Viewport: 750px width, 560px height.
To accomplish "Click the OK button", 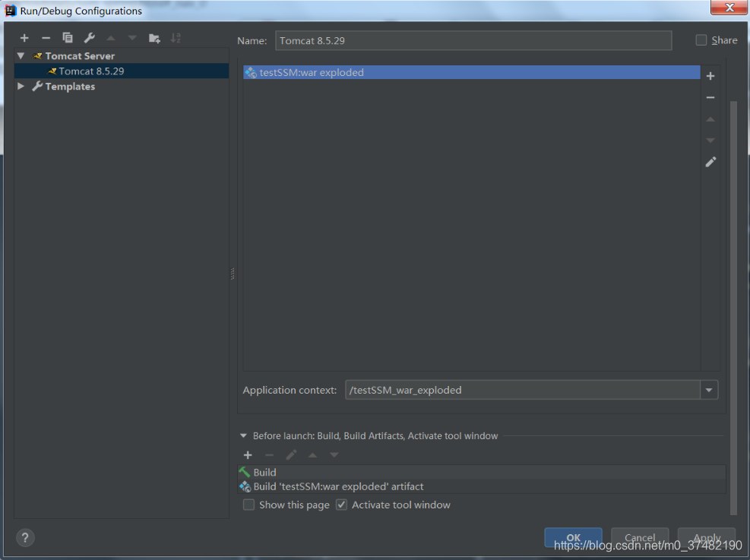I will 573,537.
